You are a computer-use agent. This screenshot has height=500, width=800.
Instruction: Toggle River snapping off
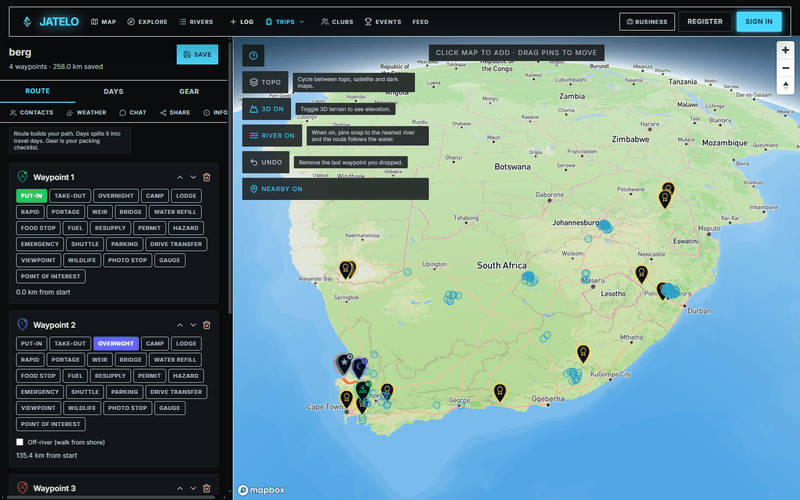coord(272,136)
